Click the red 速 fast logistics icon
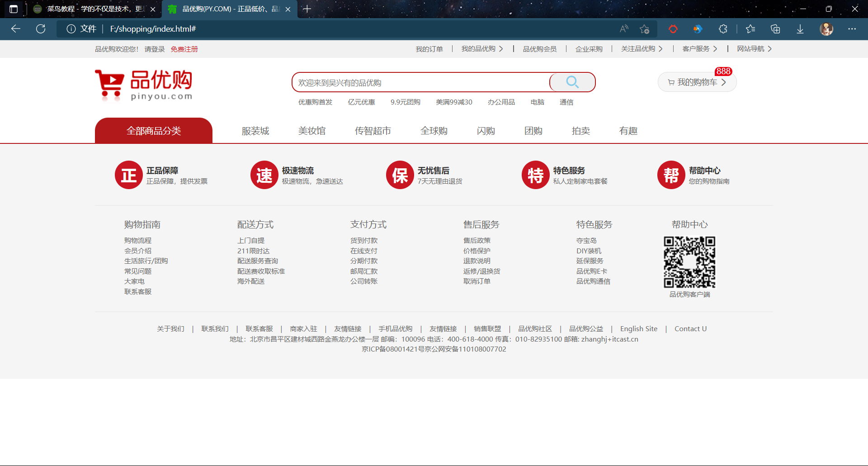 [264, 175]
